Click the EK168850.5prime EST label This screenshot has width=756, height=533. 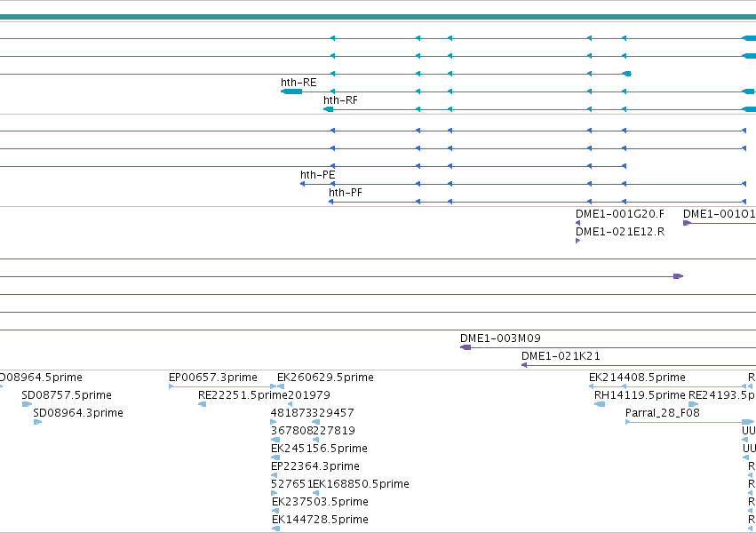point(362,484)
